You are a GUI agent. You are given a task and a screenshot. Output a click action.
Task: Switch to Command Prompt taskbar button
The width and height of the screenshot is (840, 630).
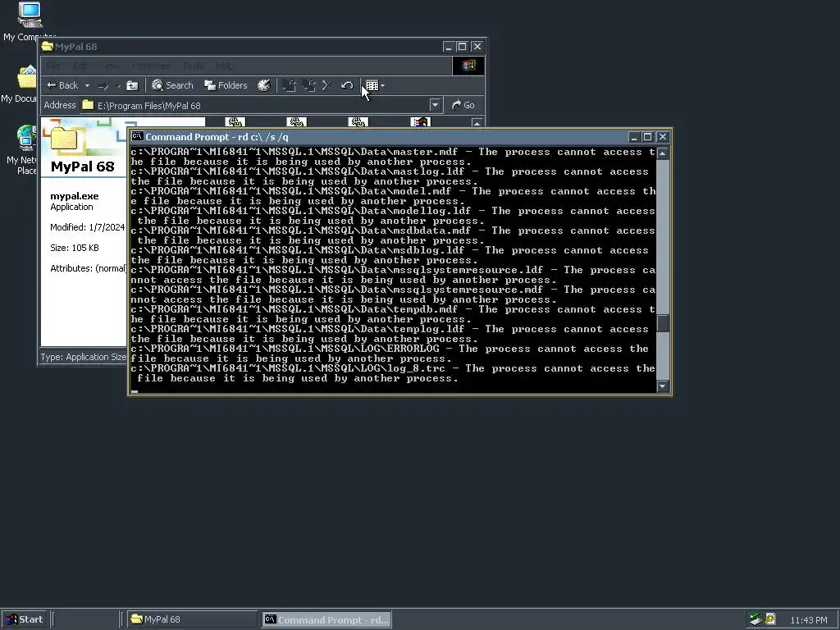tap(326, 619)
